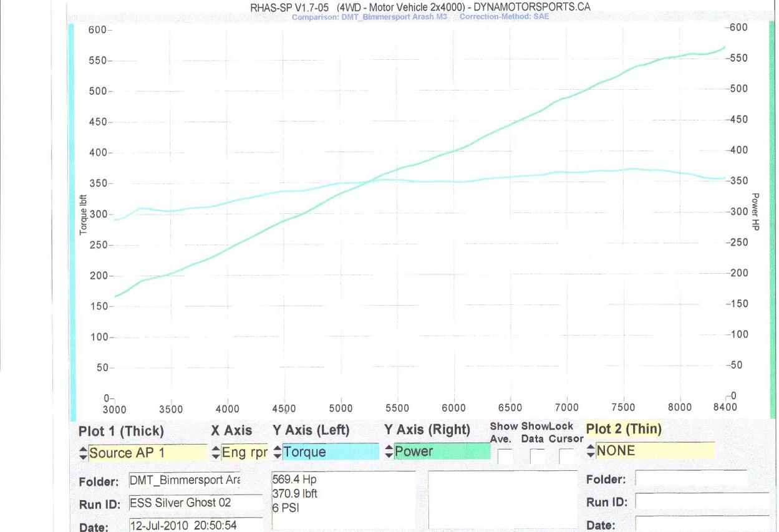Click the Y Axis (Left) stepper arrows
This screenshot has width=779, height=532.
(277, 452)
